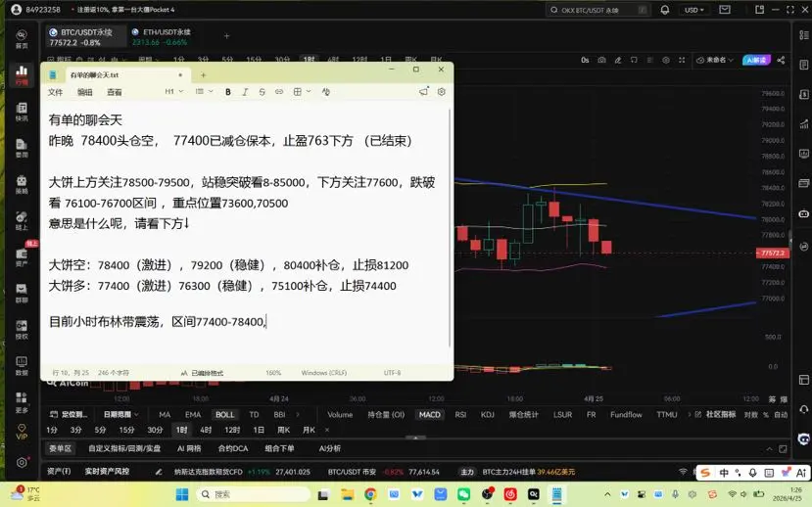812x507 pixels.
Task: Enable the RSI sub-indicator
Action: point(460,414)
